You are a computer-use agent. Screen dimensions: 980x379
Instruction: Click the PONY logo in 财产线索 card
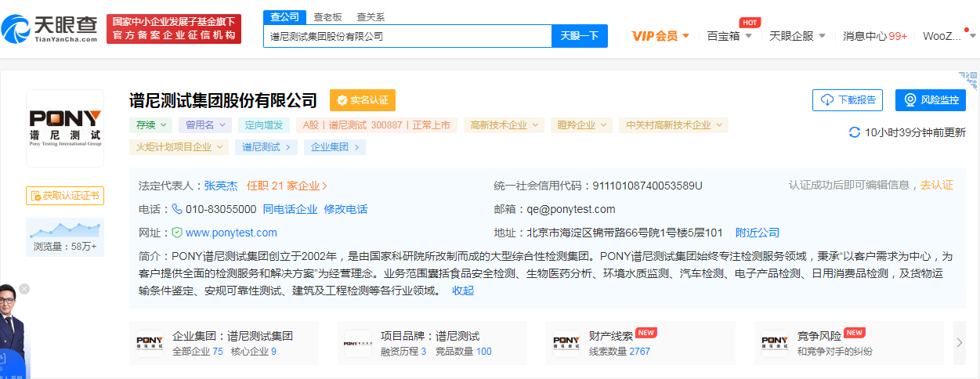click(x=566, y=344)
